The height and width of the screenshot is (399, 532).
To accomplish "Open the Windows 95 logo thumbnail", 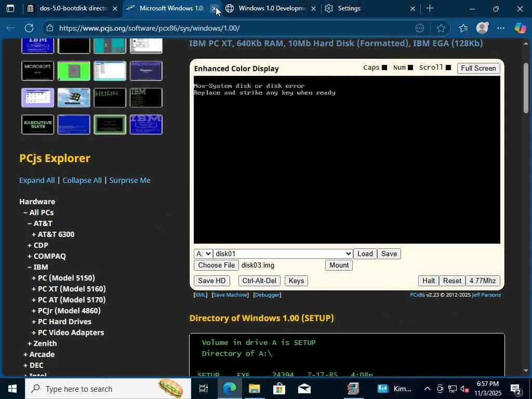I will (74, 98).
